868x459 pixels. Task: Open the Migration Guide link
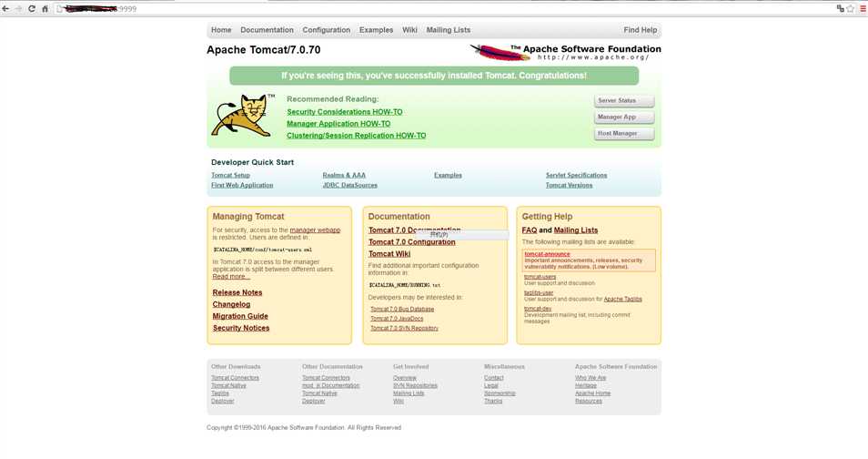click(240, 316)
